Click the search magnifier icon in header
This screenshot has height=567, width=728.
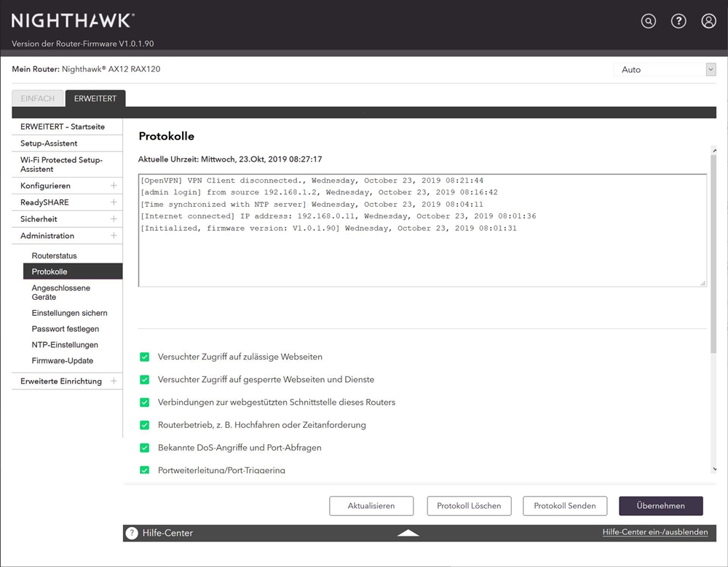(648, 21)
